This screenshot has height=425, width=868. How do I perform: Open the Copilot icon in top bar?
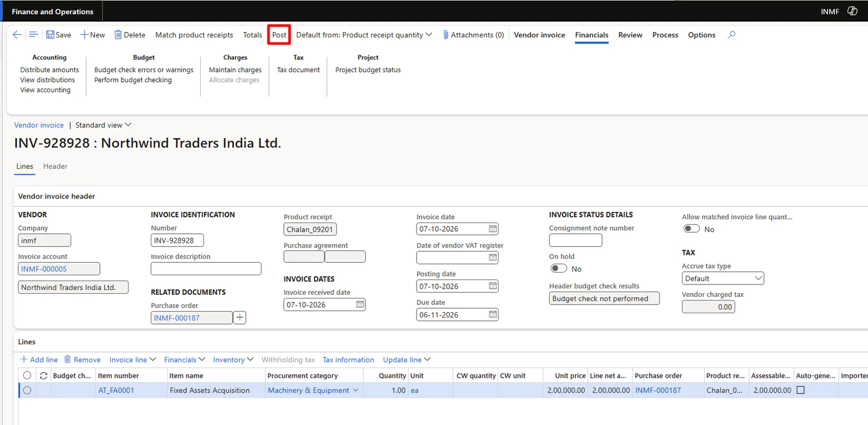tap(853, 11)
